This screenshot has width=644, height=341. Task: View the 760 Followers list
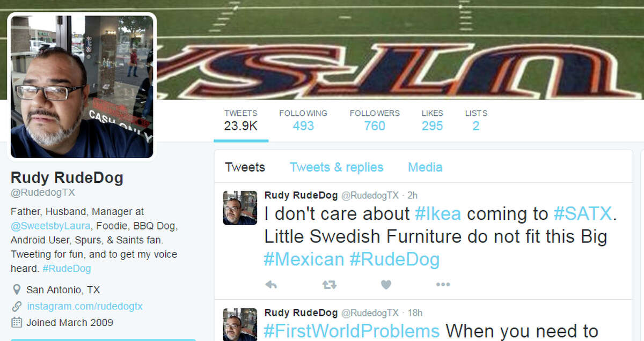[375, 120]
